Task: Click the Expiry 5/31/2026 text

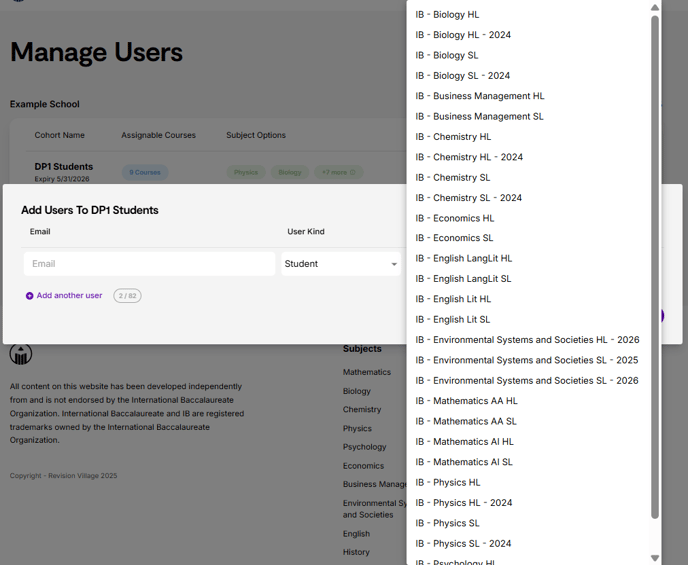Action: pos(62,179)
